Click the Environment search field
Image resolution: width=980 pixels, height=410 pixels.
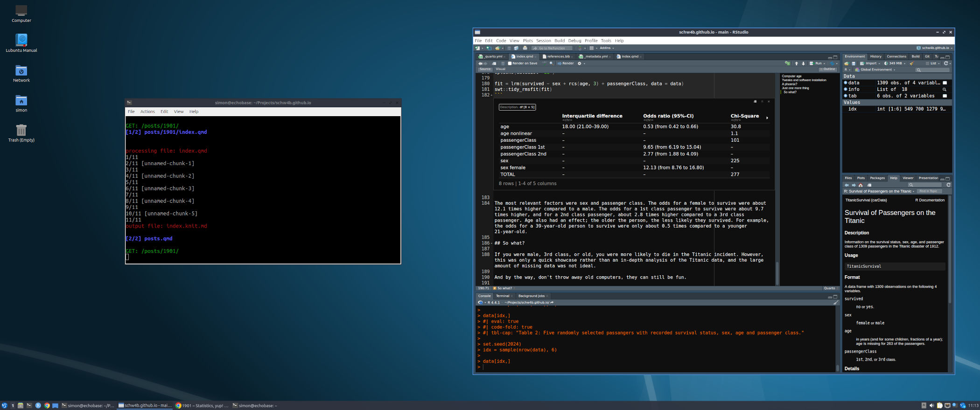(x=932, y=70)
